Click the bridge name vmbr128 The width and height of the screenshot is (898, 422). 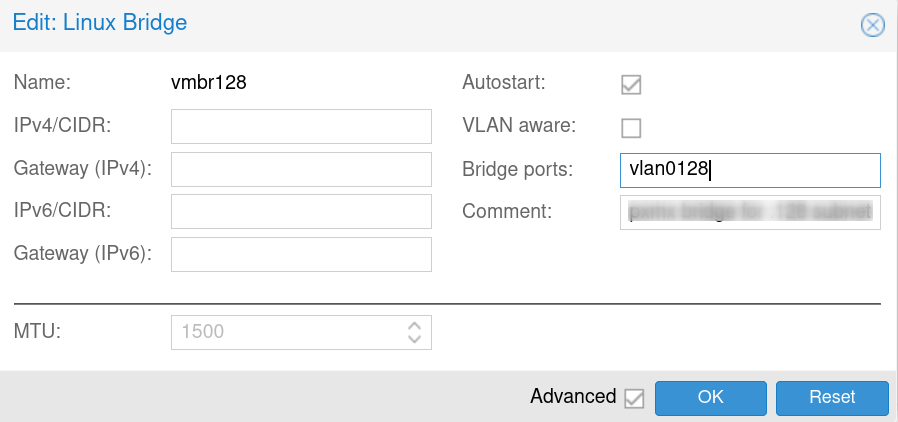(209, 83)
